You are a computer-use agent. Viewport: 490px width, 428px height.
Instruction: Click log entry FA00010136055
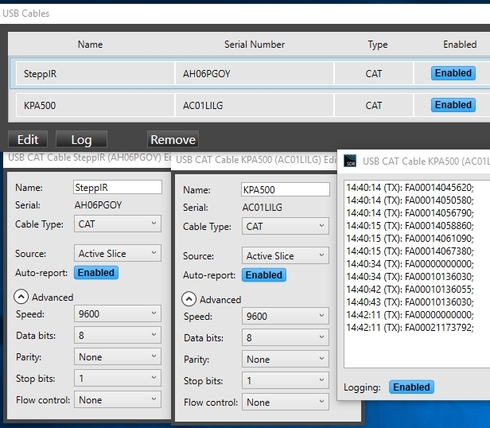(410, 289)
